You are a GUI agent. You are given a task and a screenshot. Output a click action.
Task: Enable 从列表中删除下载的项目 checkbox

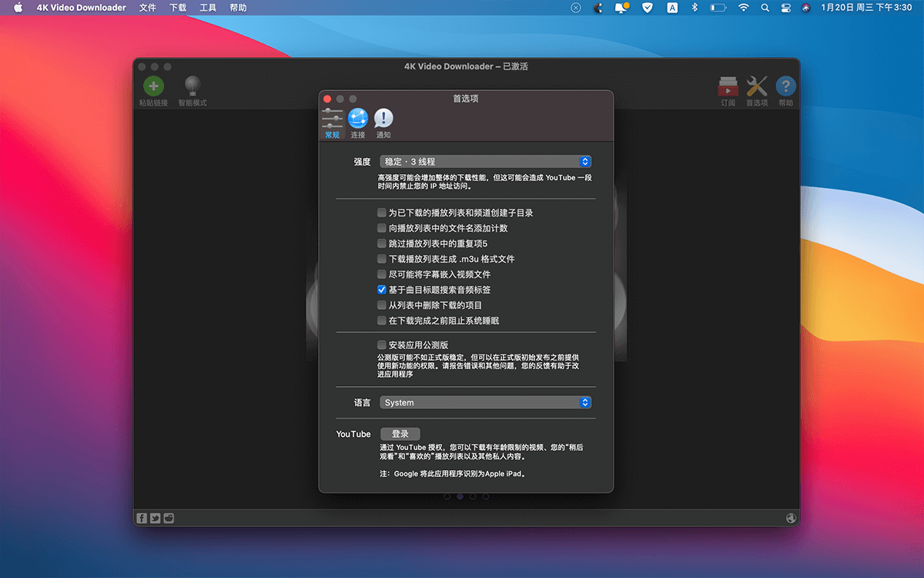[x=382, y=305]
